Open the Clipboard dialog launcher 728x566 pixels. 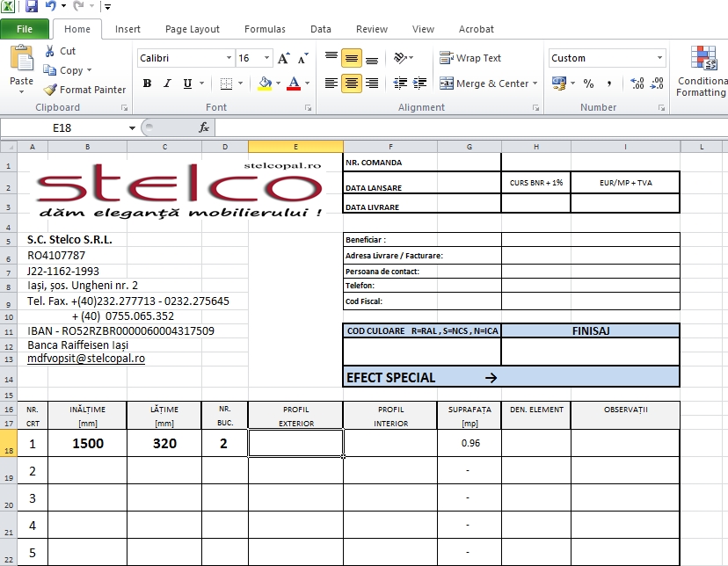125,107
